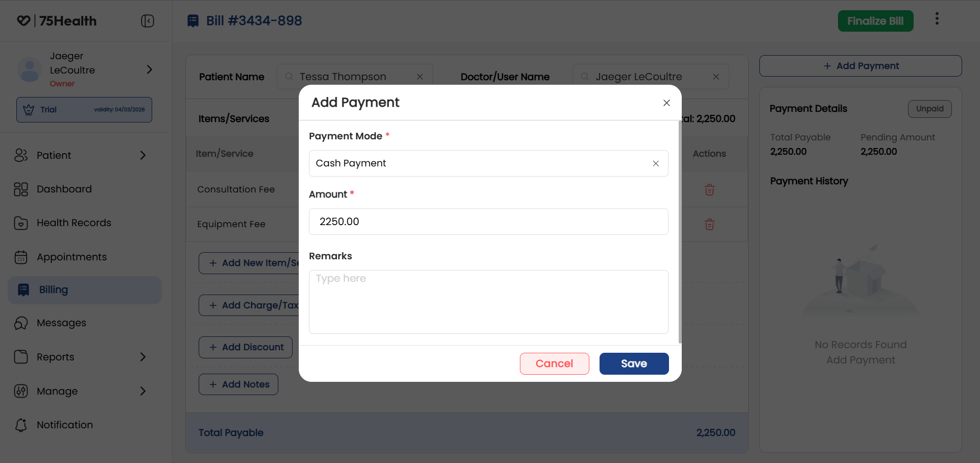Image resolution: width=980 pixels, height=463 pixels.
Task: Open the three-dot more options menu
Action: (x=937, y=19)
